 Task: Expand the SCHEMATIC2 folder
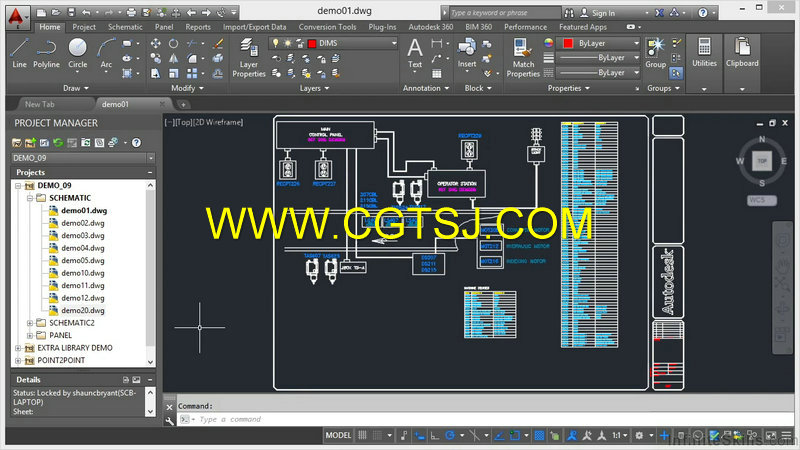point(30,323)
